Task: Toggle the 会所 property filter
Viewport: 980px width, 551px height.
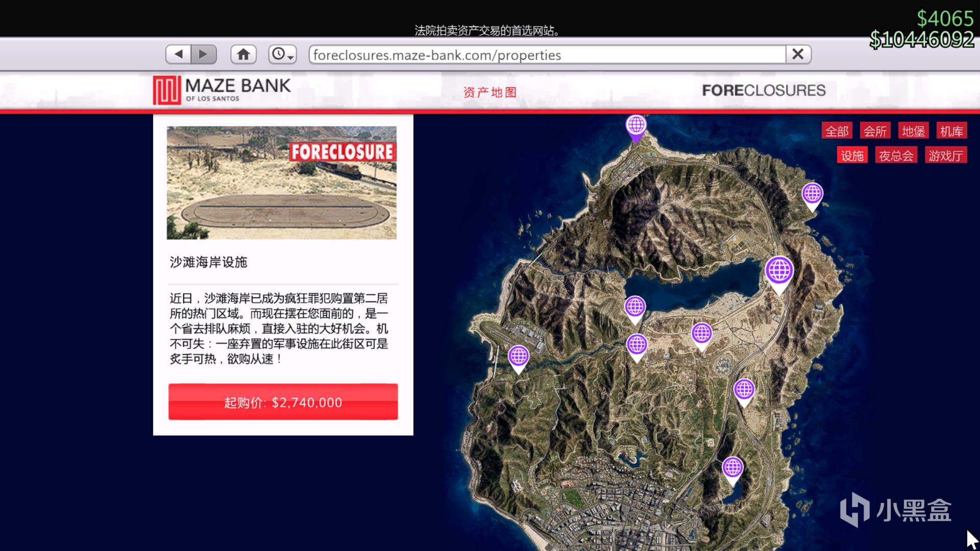Action: point(875,131)
